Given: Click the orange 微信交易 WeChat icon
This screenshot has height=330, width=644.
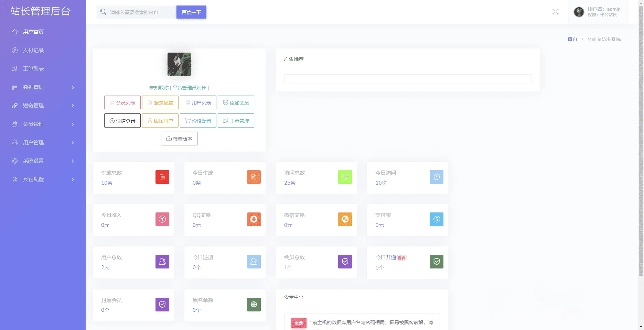Looking at the screenshot, I should click(x=345, y=219).
